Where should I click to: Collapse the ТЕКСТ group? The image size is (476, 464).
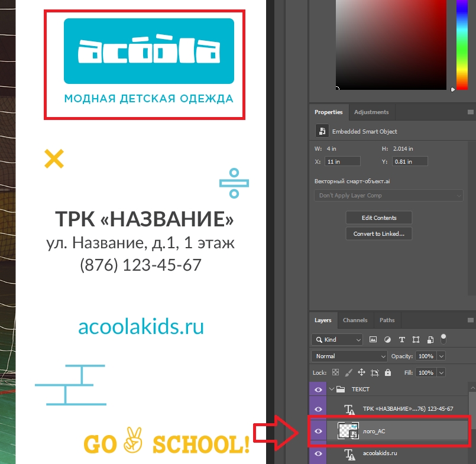[332, 389]
